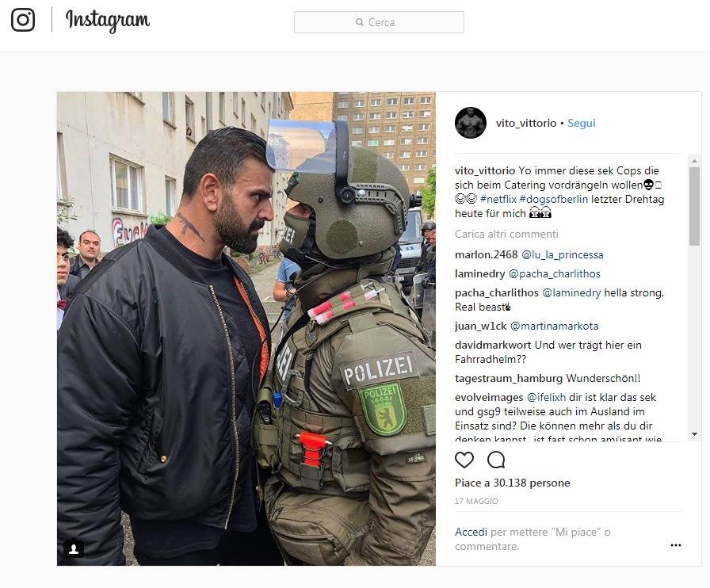Click Accedi to log in
Image resolution: width=710 pixels, height=588 pixels.
471,532
